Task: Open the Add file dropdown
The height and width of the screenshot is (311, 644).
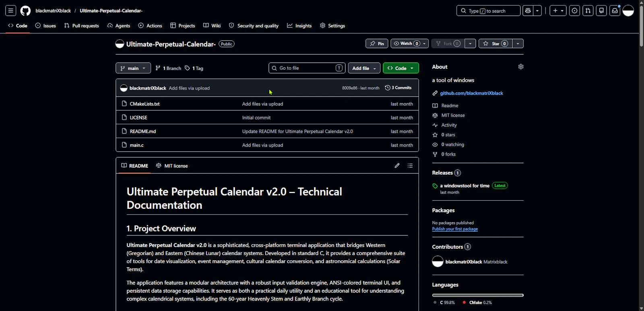Action: 364,68
